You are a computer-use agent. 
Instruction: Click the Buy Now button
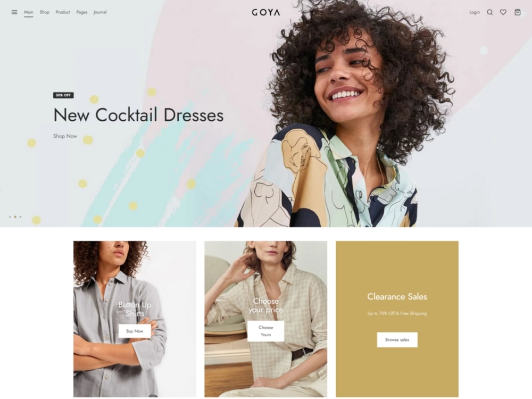tap(135, 331)
